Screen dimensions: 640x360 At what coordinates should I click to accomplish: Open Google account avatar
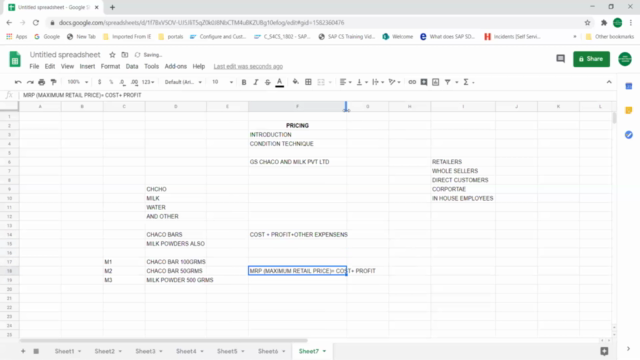(x=624, y=59)
